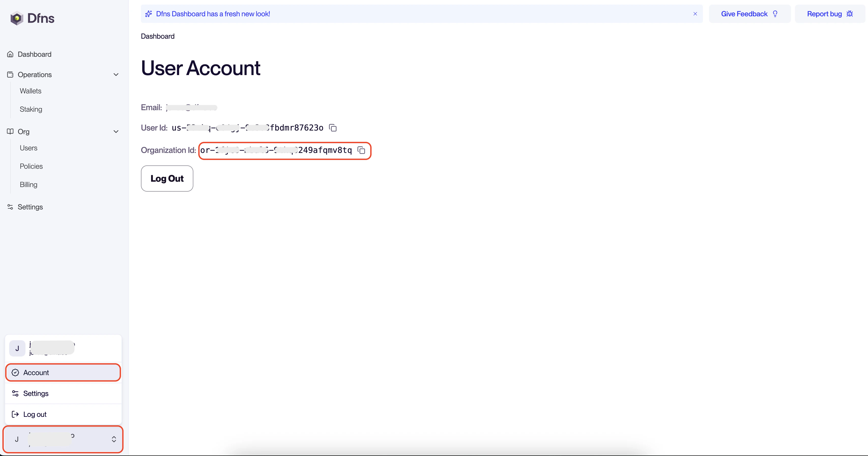Image resolution: width=868 pixels, height=456 pixels.
Task: Select Log out in the popup menu
Action: click(x=35, y=414)
